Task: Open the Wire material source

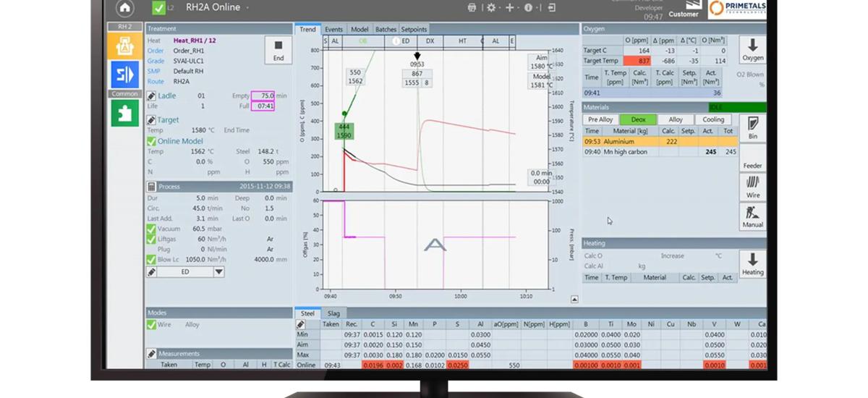Action: coord(752,187)
